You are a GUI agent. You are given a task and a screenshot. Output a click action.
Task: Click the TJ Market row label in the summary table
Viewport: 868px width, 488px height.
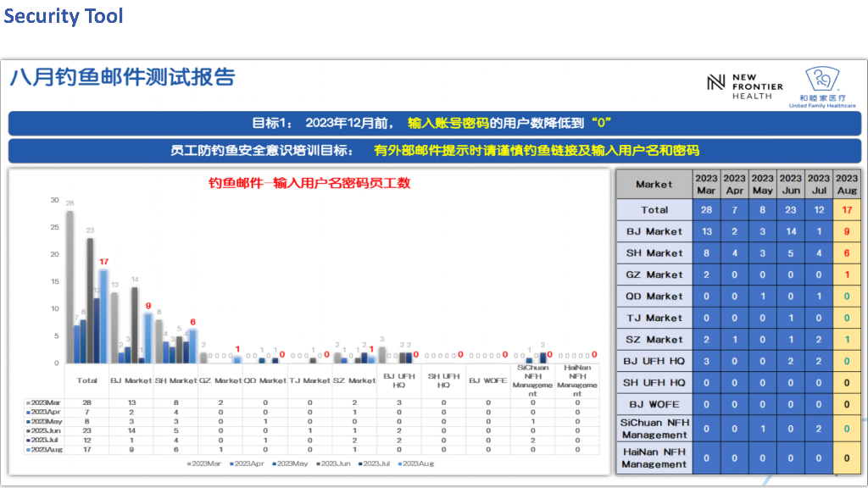(x=654, y=318)
